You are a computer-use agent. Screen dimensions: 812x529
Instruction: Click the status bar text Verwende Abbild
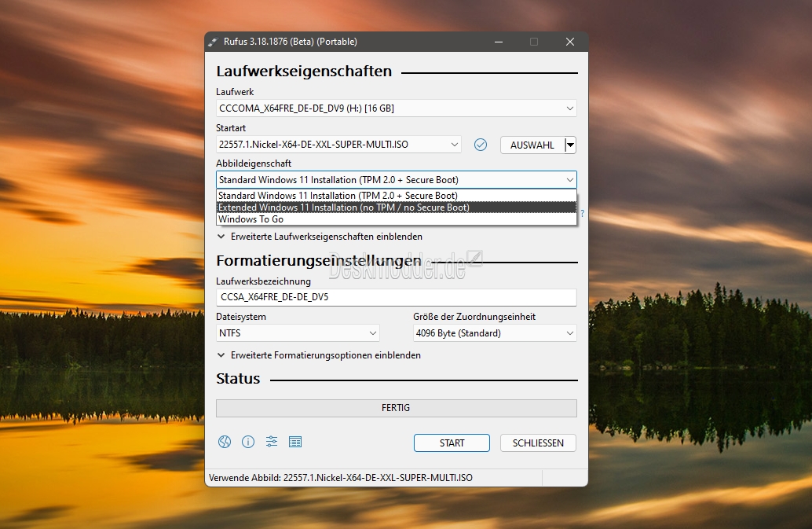341,478
